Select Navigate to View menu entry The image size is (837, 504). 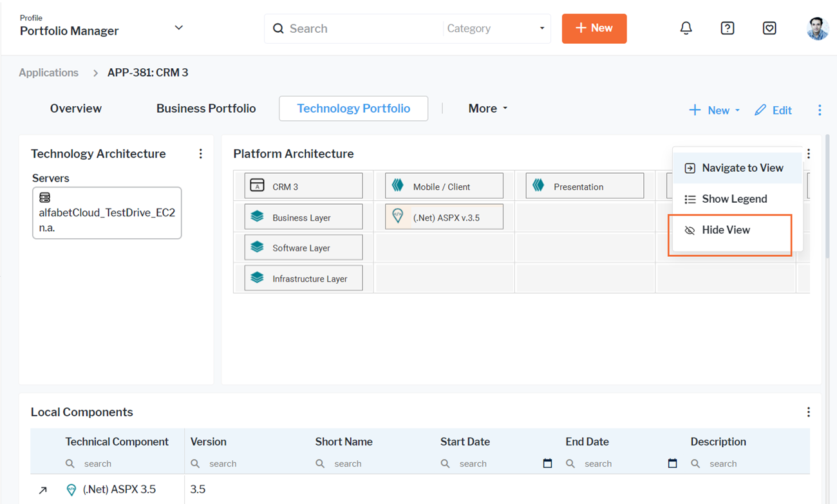point(742,168)
